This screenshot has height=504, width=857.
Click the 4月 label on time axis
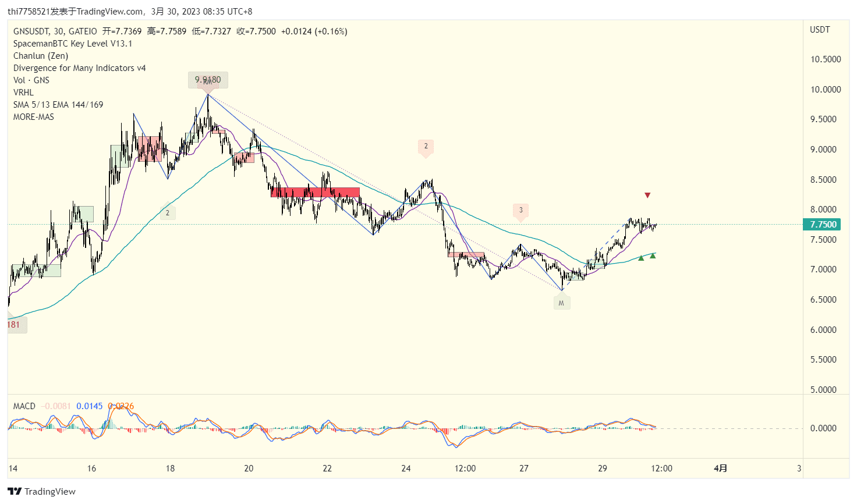[x=721, y=468]
